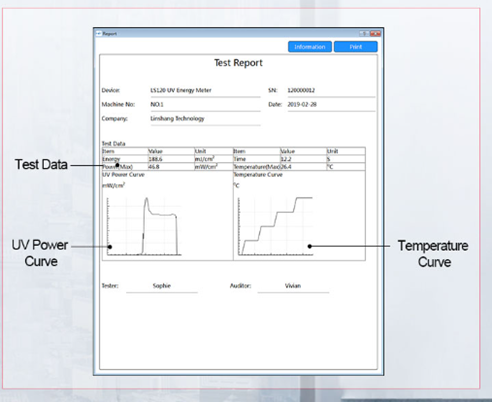The image size is (492, 402).
Task: Click the UV power line graph in the report
Action: tap(144, 226)
